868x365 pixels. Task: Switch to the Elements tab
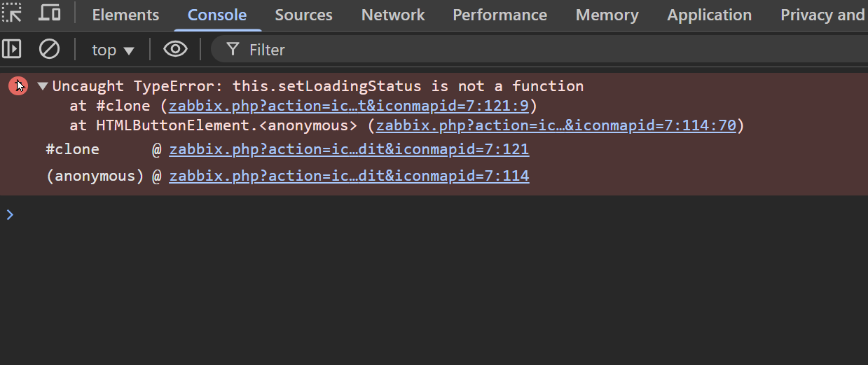pyautogui.click(x=125, y=15)
